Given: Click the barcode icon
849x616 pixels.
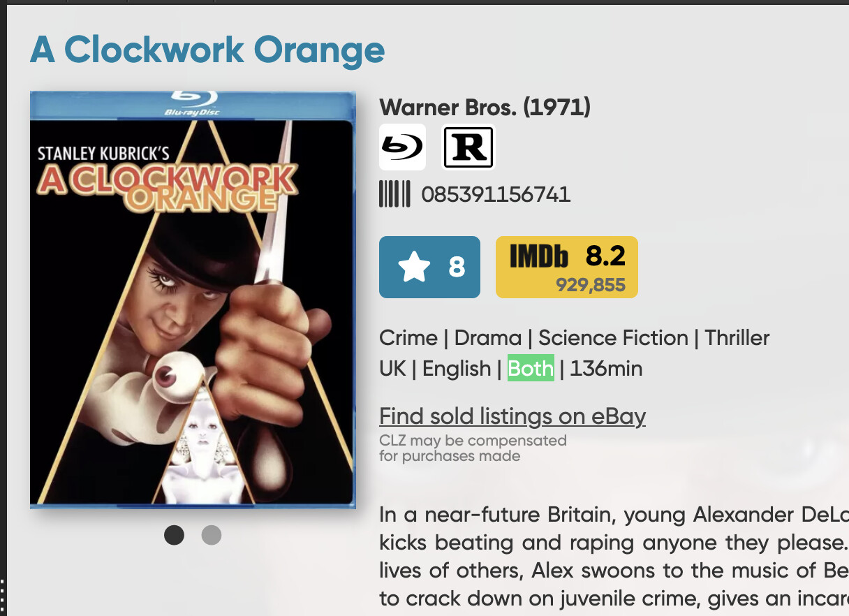Looking at the screenshot, I should pyautogui.click(x=394, y=194).
